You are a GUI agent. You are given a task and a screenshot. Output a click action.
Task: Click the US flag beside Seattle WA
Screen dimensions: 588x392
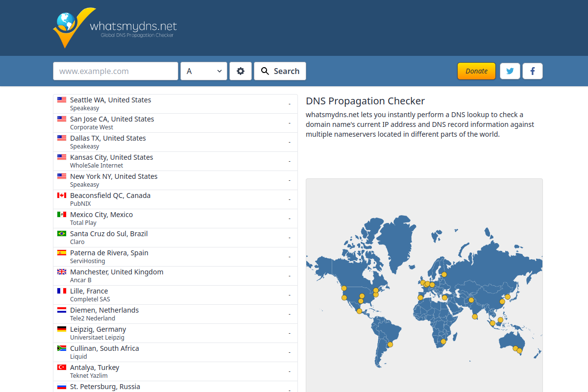62,99
